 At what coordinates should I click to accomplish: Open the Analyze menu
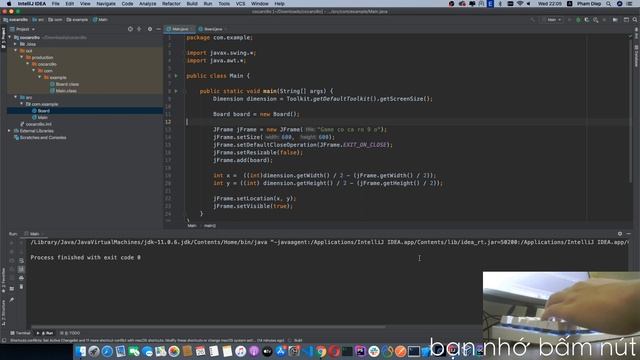(147, 4)
